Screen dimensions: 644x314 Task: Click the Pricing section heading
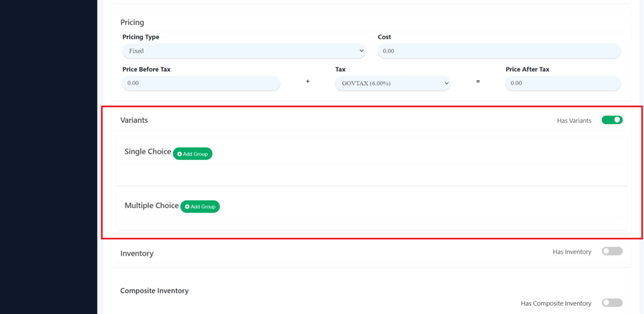click(132, 23)
